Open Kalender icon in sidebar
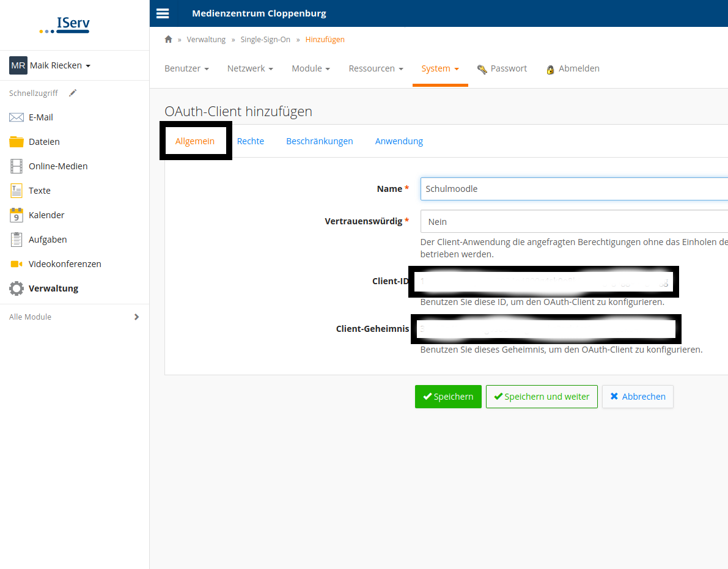 [x=17, y=215]
